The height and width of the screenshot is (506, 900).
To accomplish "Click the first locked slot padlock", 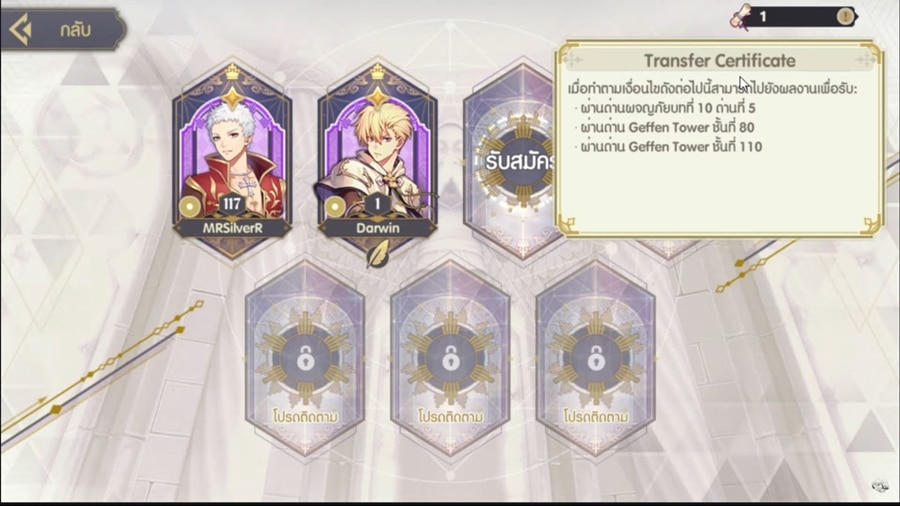I will 305,360.
